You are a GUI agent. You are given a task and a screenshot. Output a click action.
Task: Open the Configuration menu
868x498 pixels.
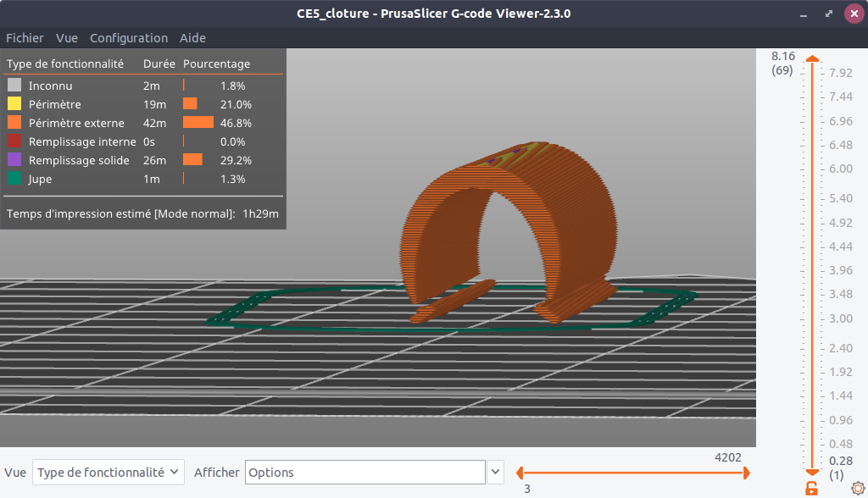click(129, 38)
